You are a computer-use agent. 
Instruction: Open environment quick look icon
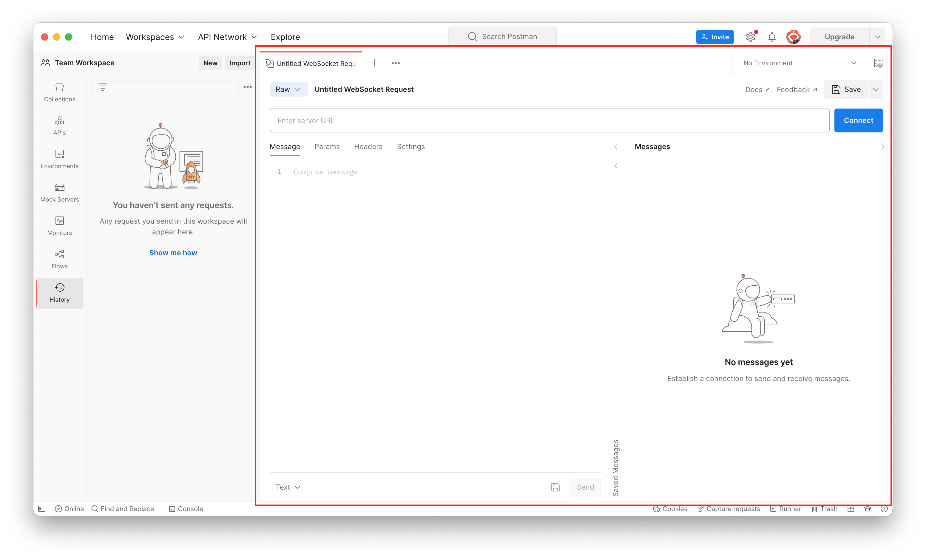(878, 63)
